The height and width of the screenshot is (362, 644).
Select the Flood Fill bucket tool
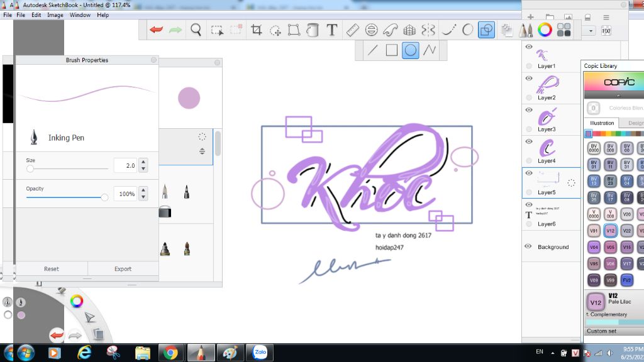point(313,30)
